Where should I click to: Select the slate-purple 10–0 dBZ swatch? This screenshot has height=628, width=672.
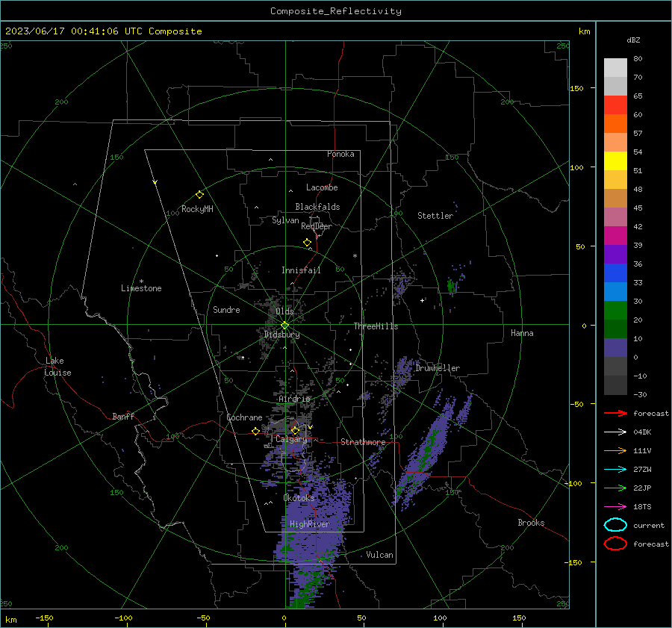[x=615, y=348]
